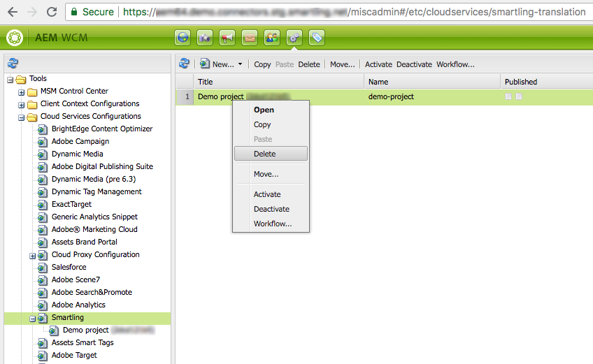Image resolution: width=593 pixels, height=364 pixels.
Task: Expand the MSM Control Center node
Action: pyautogui.click(x=22, y=92)
